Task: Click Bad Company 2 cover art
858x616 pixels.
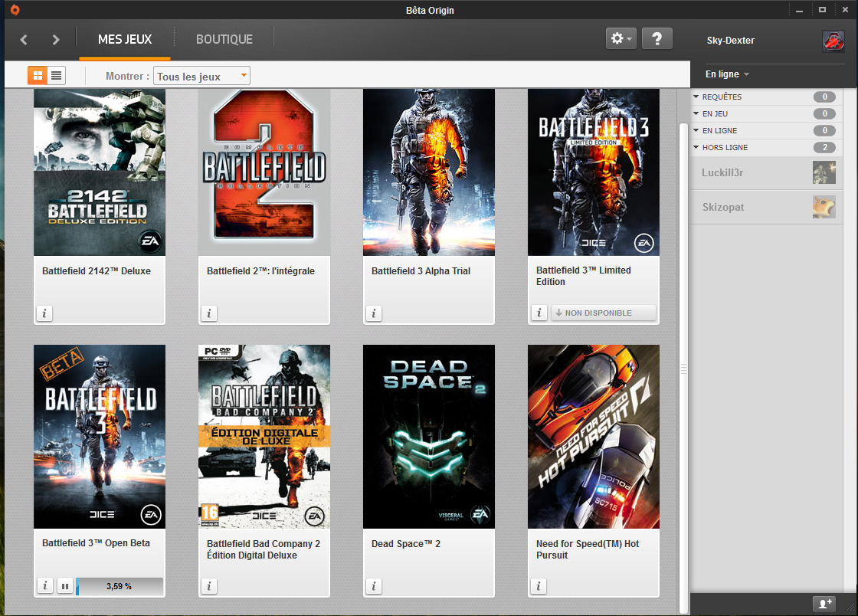Action: pos(264,437)
